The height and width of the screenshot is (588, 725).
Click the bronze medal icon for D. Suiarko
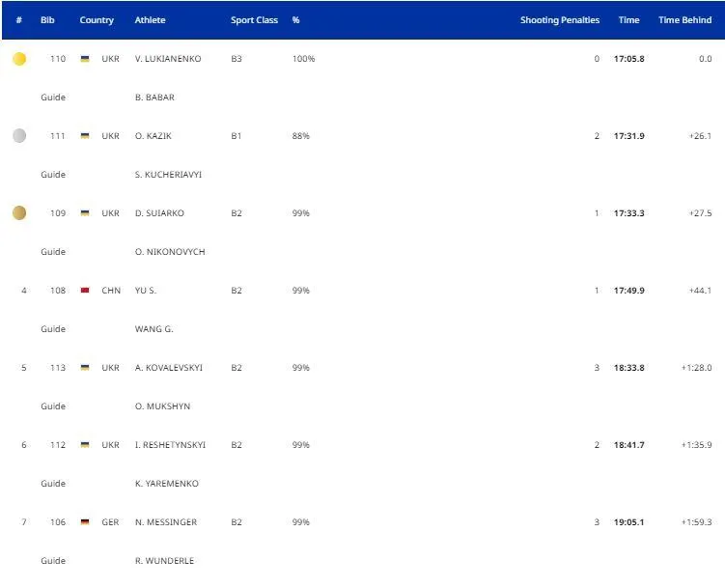(x=19, y=213)
